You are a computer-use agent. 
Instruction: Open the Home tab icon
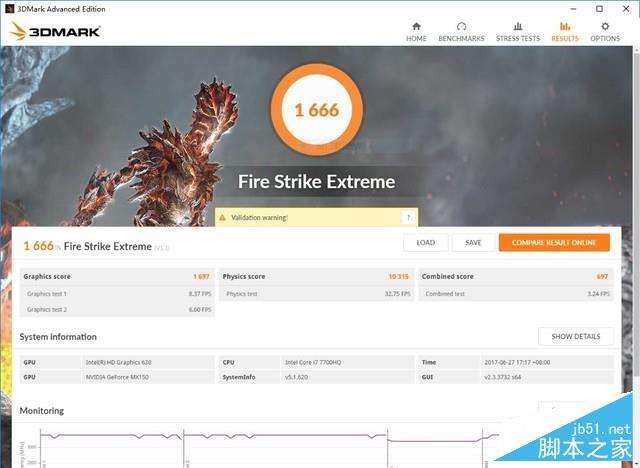tap(416, 26)
